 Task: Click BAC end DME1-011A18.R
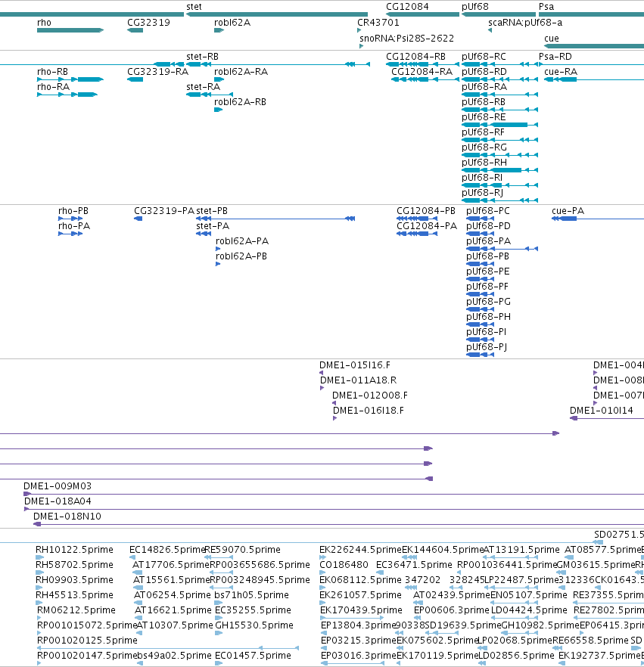point(322,388)
